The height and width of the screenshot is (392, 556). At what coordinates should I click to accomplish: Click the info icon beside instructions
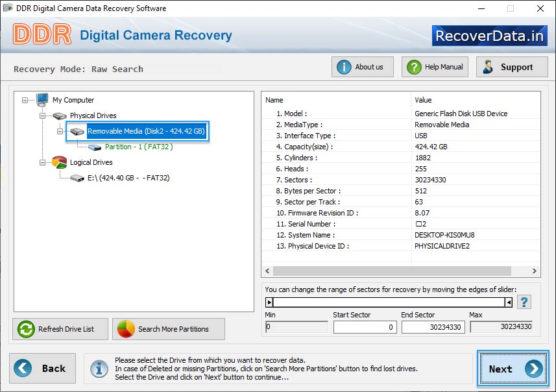[x=99, y=369]
